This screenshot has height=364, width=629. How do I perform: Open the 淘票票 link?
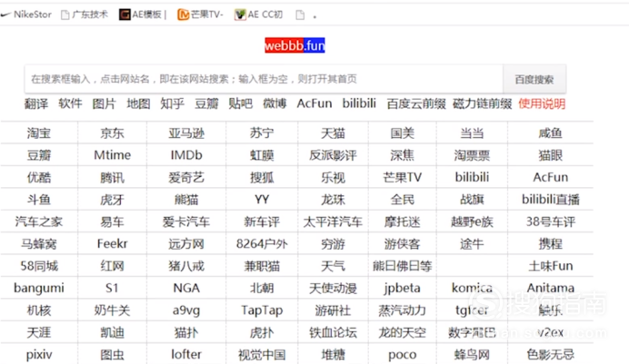[472, 155]
